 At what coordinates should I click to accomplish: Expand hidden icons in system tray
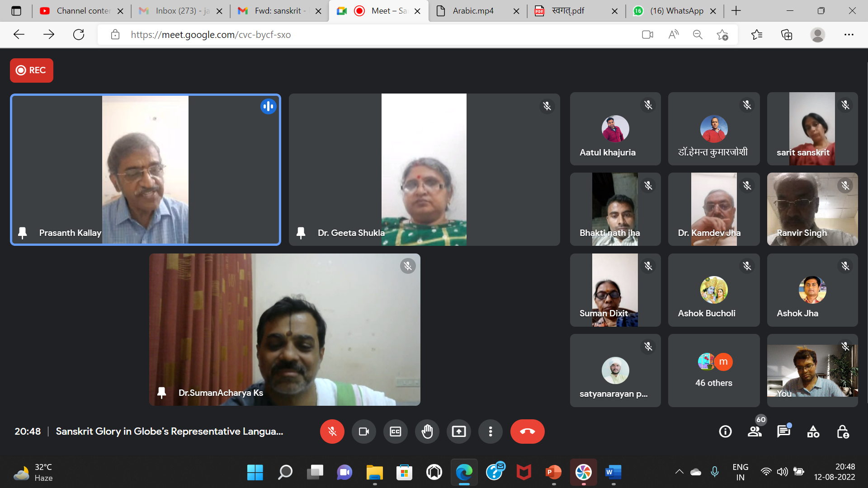tap(679, 472)
